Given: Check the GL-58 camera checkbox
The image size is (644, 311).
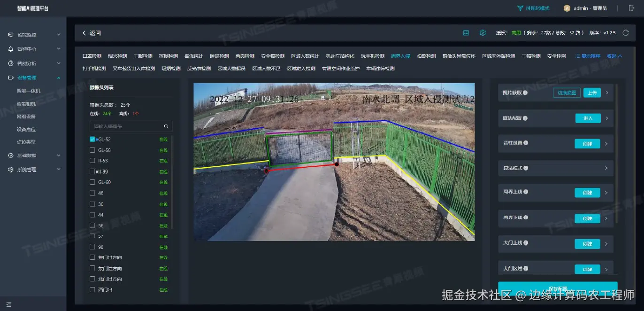Looking at the screenshot, I should click(x=92, y=150).
